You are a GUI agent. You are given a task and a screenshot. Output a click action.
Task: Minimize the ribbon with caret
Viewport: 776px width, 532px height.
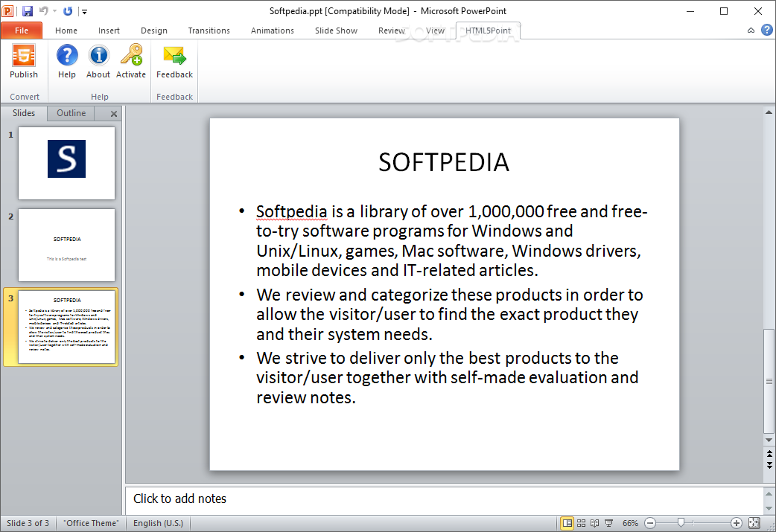751,31
